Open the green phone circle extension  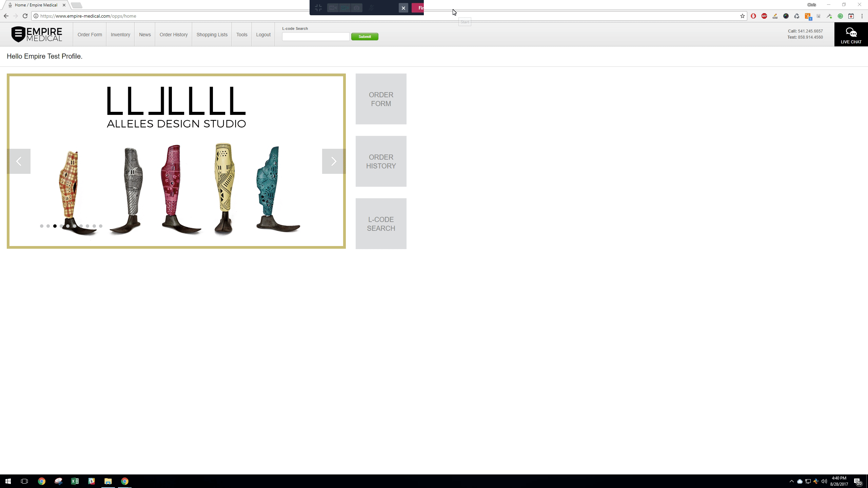click(x=840, y=16)
